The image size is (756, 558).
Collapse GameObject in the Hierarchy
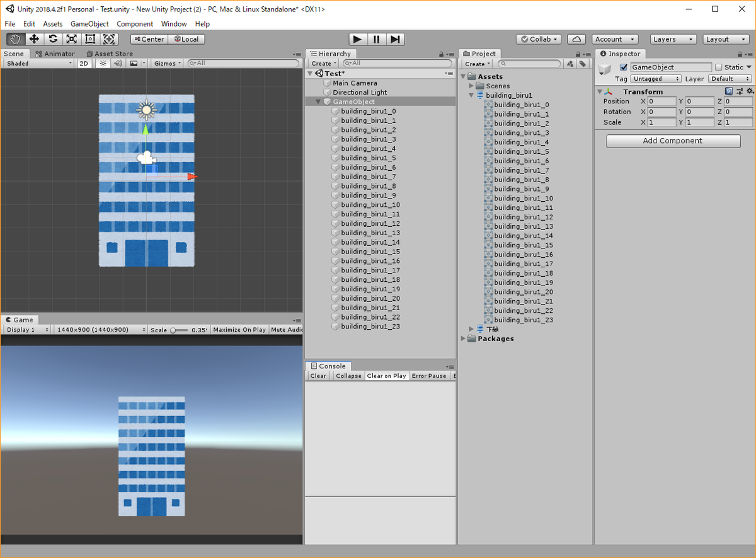(318, 102)
